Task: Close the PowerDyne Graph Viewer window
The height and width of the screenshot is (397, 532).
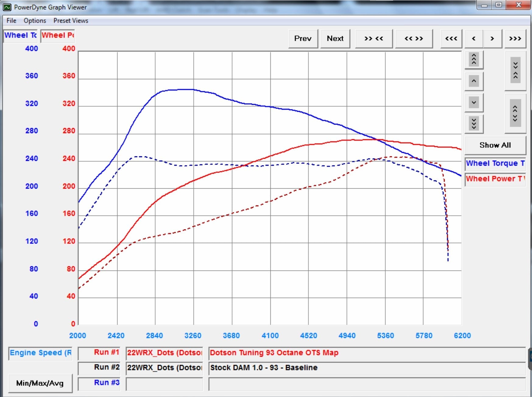Action: coord(519,5)
